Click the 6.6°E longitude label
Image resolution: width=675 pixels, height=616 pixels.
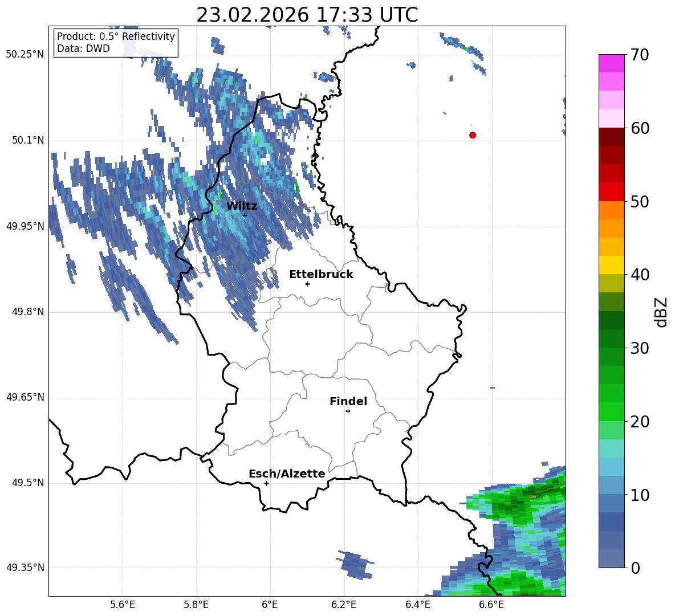pos(491,605)
